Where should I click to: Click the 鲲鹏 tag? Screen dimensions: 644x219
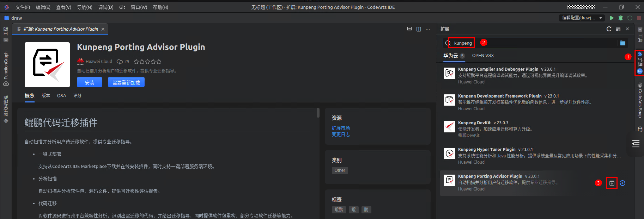339,210
